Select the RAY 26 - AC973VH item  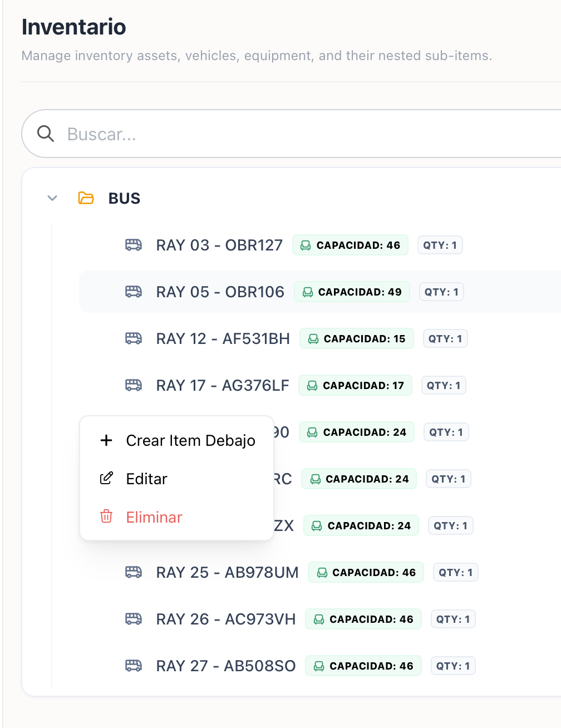tap(226, 619)
